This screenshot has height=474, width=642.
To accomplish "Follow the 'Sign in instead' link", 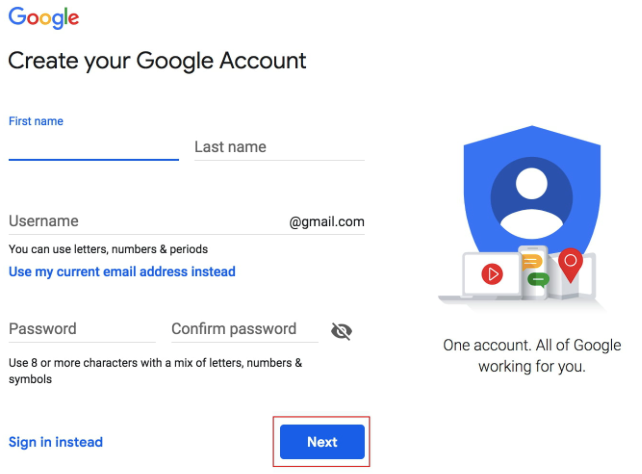I will click(x=55, y=442).
